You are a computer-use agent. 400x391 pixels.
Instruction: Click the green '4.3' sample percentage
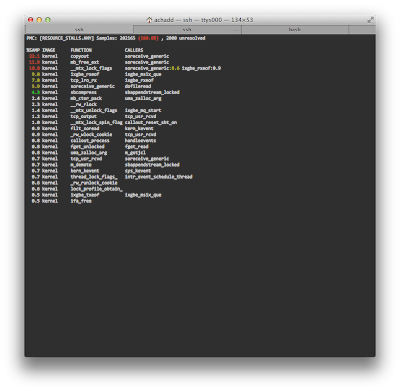pos(36,92)
